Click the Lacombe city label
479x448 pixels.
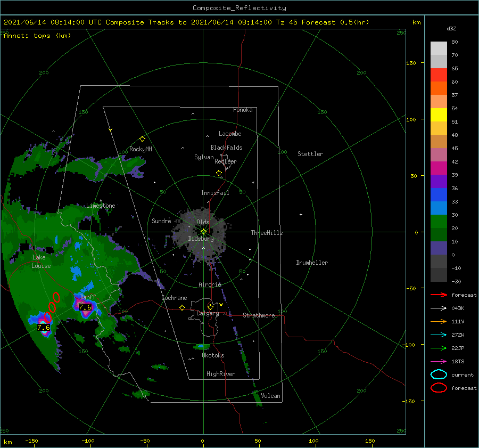[x=230, y=134]
